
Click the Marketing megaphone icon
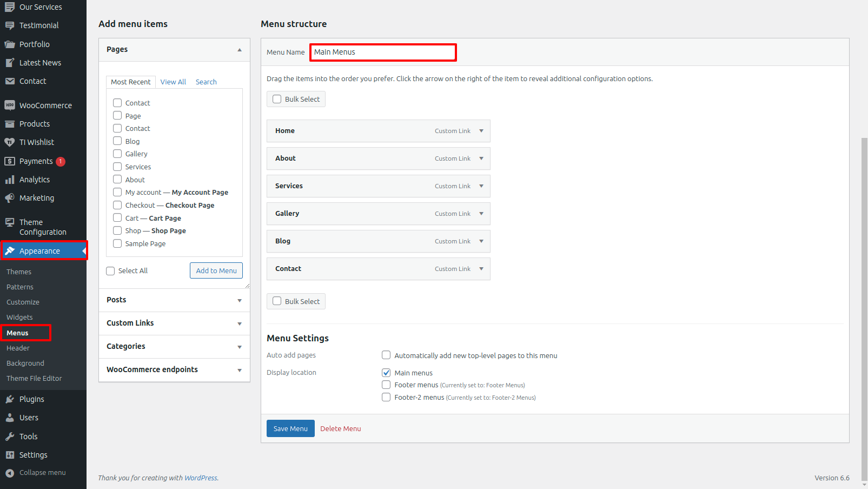pyautogui.click(x=10, y=198)
